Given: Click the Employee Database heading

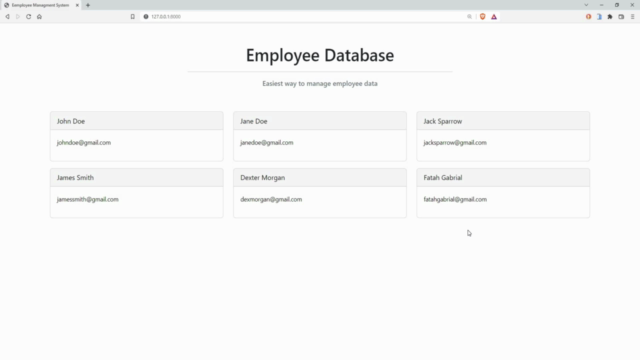Looking at the screenshot, I should pyautogui.click(x=320, y=56).
